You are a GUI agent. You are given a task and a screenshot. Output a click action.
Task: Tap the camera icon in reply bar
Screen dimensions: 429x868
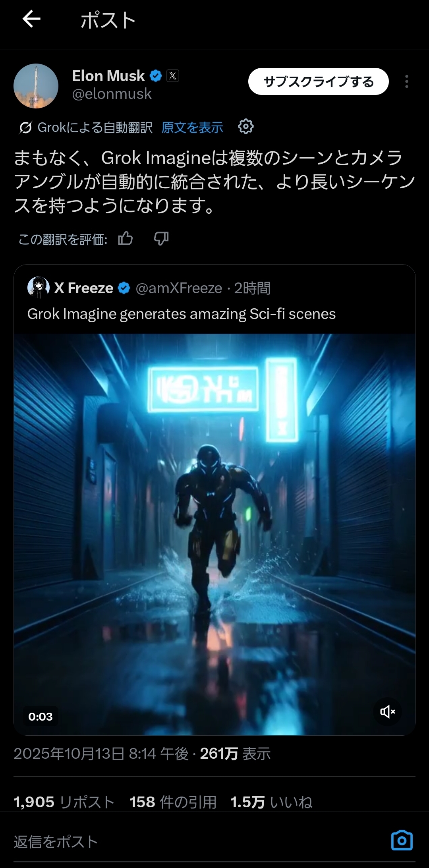tap(402, 841)
